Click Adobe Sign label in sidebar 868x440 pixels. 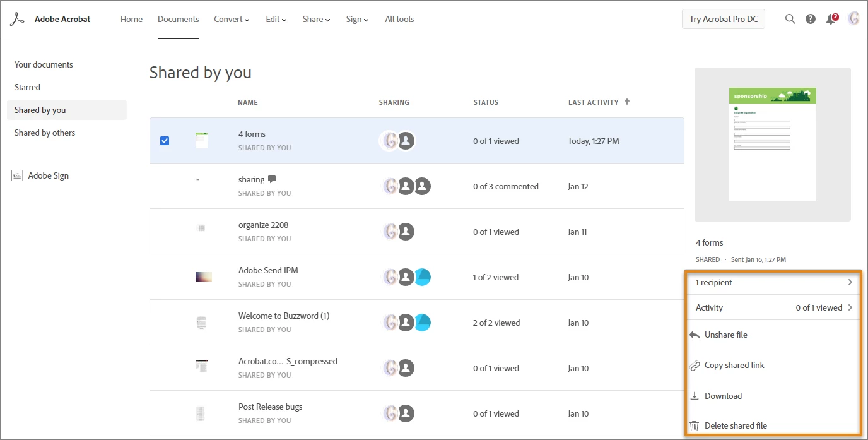click(x=49, y=175)
